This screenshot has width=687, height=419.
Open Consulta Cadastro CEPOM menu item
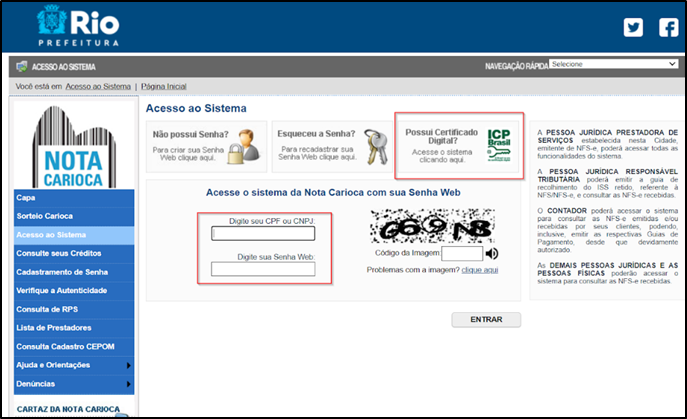pos(74,347)
